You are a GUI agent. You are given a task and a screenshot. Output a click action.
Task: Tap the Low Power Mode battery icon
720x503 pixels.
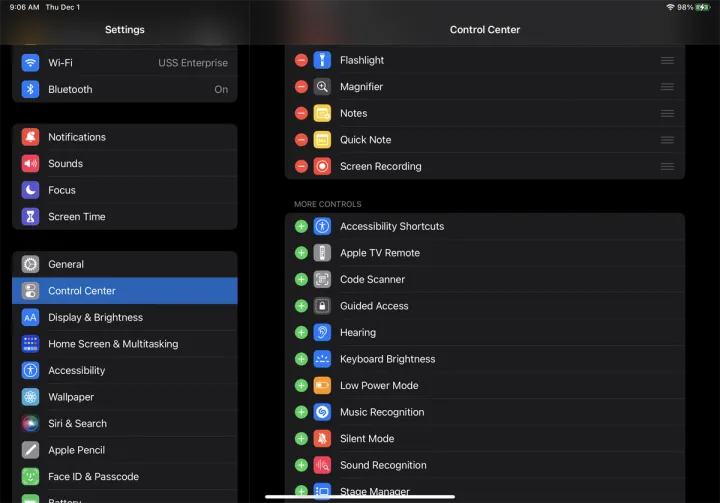pos(322,386)
